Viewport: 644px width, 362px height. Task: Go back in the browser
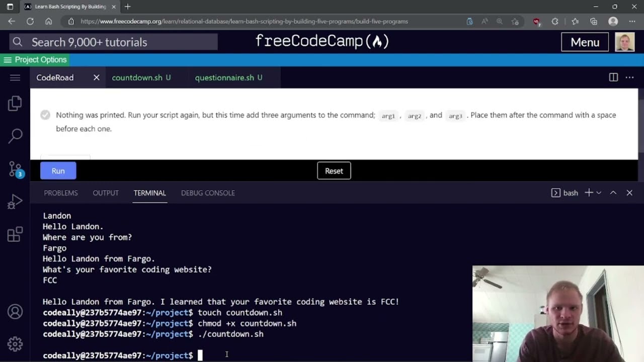pyautogui.click(x=12, y=21)
